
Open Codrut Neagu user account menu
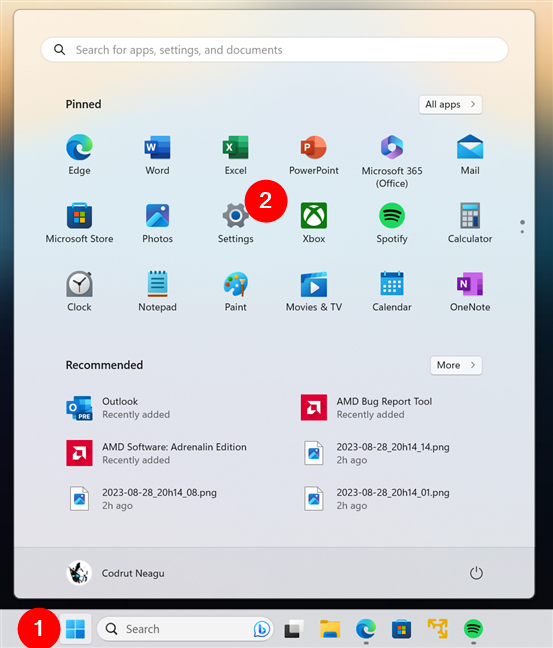tap(116, 573)
